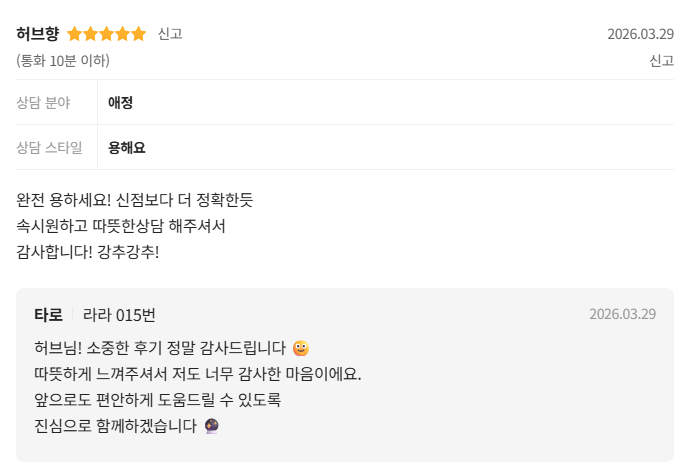Open counselor 라라 015번 profile
Screen dimensions: 693x470
119,315
